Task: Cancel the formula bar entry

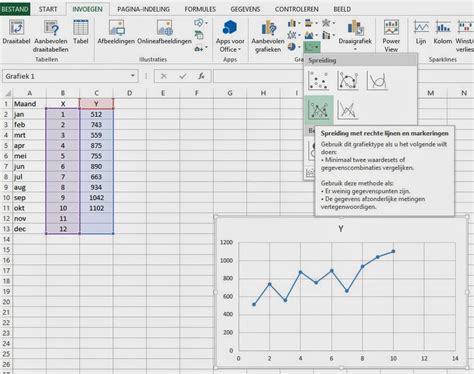Action: [164, 76]
